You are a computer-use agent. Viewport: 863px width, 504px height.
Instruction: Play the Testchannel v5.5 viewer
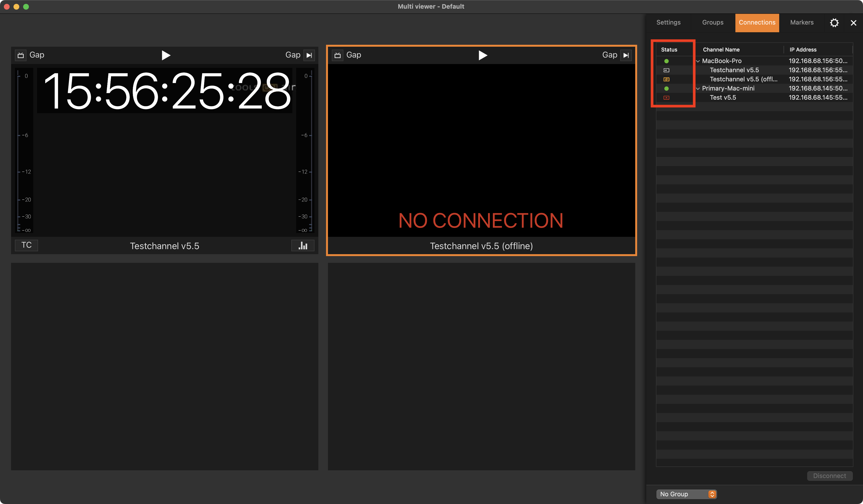pyautogui.click(x=166, y=55)
